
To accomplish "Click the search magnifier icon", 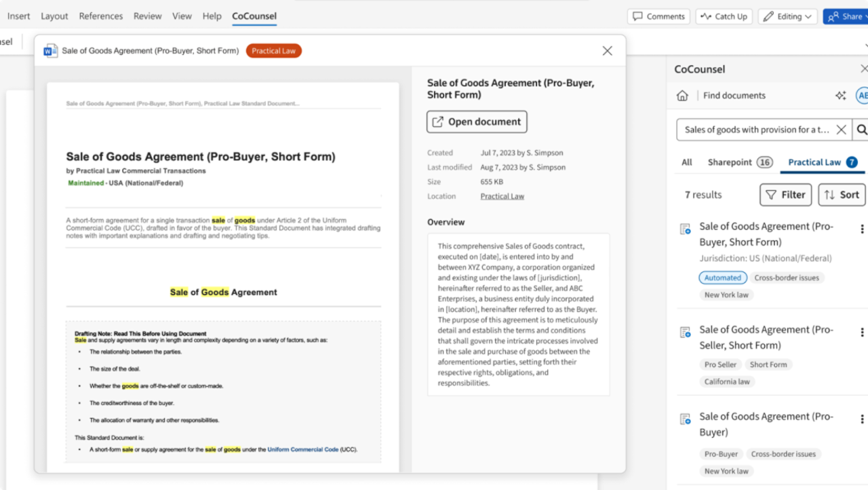I will (861, 130).
